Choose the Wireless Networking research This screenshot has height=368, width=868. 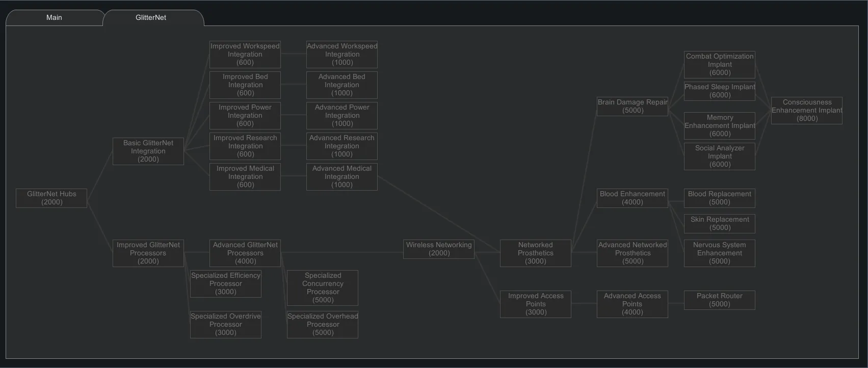(439, 249)
